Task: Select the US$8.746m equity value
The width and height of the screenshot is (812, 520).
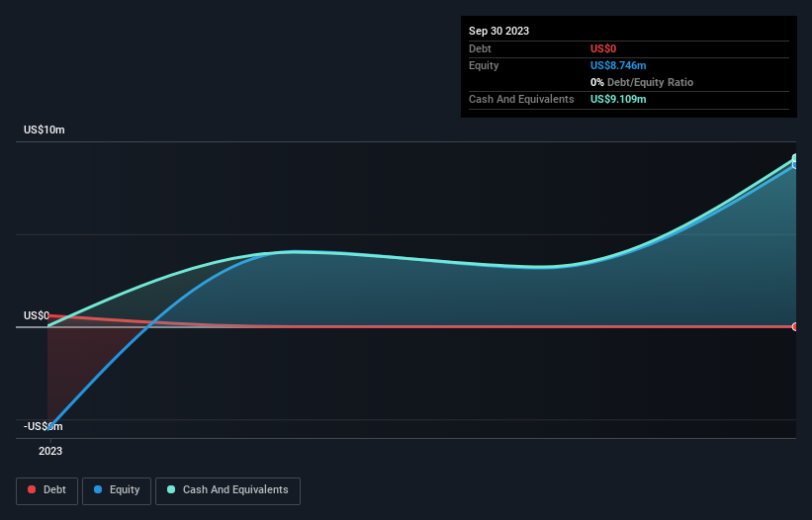Action: [x=618, y=65]
